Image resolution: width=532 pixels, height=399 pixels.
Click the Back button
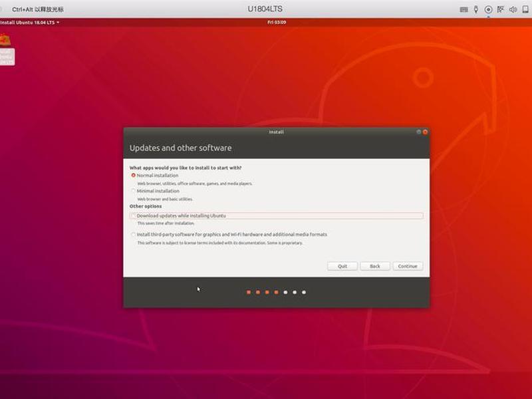(x=375, y=267)
